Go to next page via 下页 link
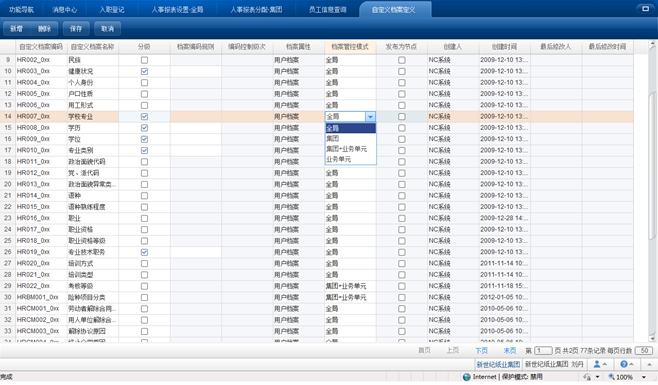Viewport: 658px width, 385px height. 482,351
